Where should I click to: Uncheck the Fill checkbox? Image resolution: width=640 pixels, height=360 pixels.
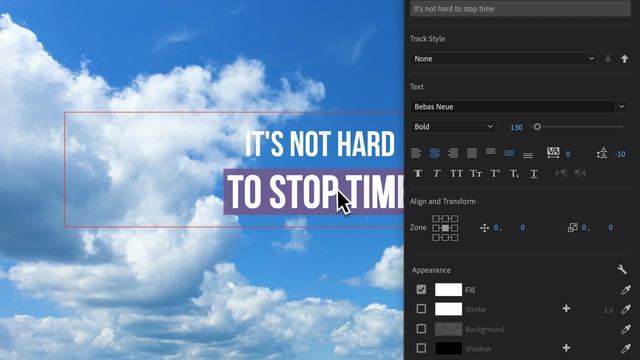point(421,289)
